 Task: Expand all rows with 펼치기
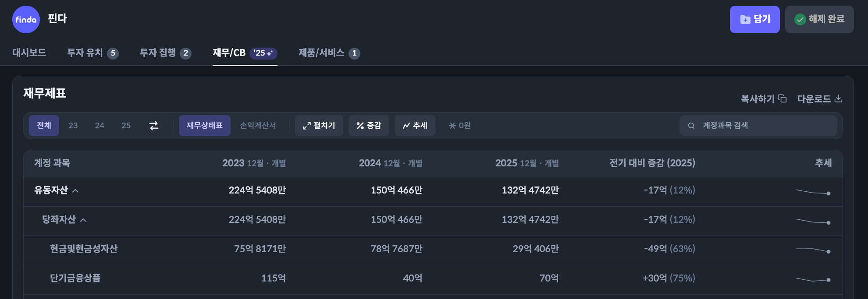coord(319,126)
